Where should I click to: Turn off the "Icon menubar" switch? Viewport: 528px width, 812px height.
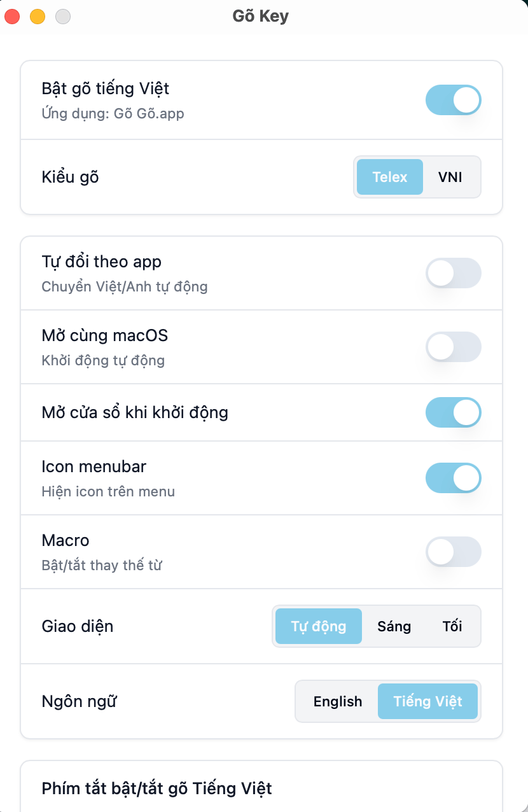(453, 478)
